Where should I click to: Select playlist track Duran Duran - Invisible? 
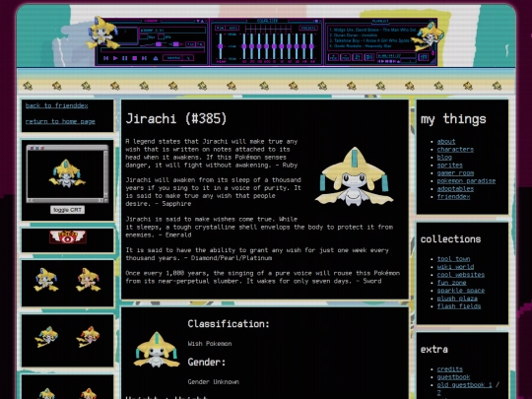[355, 34]
